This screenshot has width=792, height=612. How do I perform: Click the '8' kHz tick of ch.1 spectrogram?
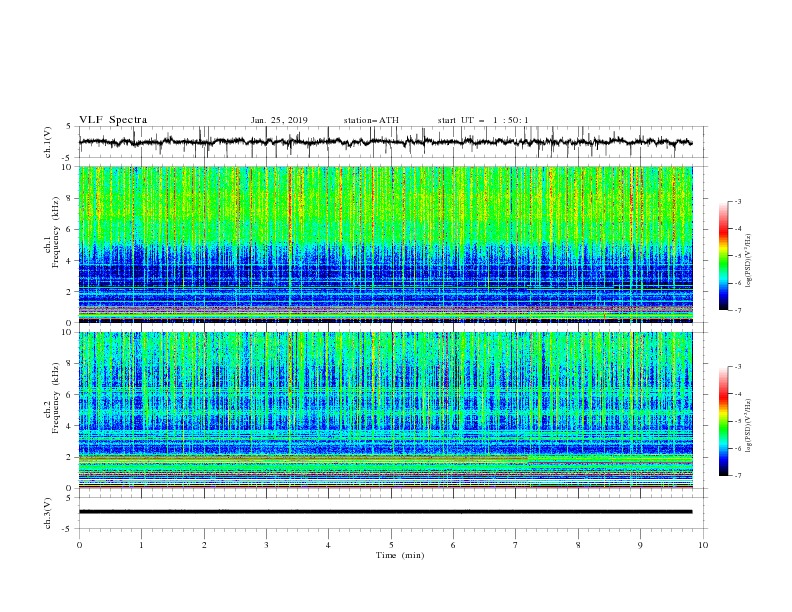tap(71, 198)
